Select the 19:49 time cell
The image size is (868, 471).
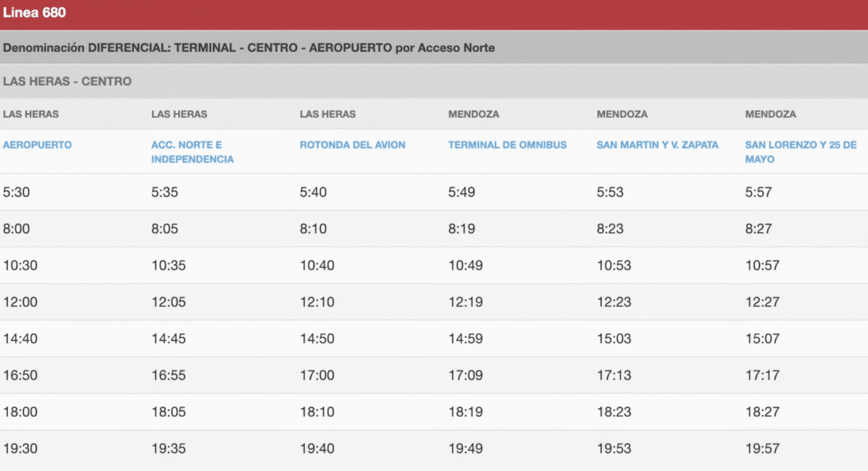click(x=465, y=449)
